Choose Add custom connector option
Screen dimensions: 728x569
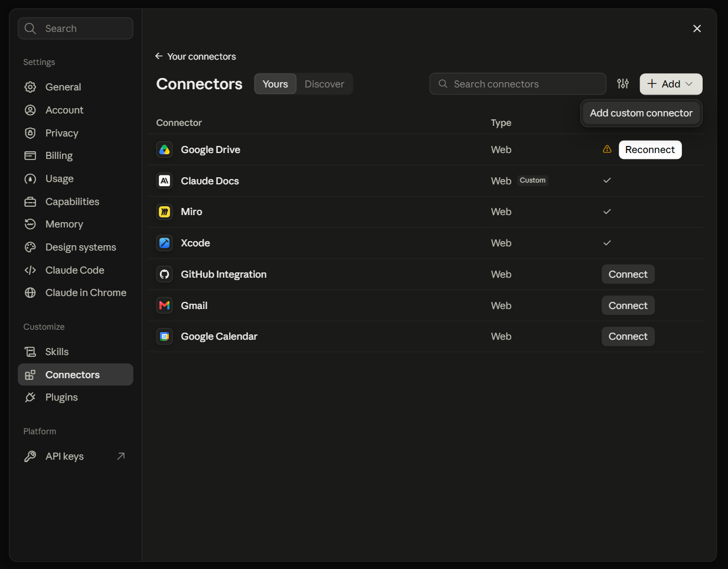click(641, 113)
